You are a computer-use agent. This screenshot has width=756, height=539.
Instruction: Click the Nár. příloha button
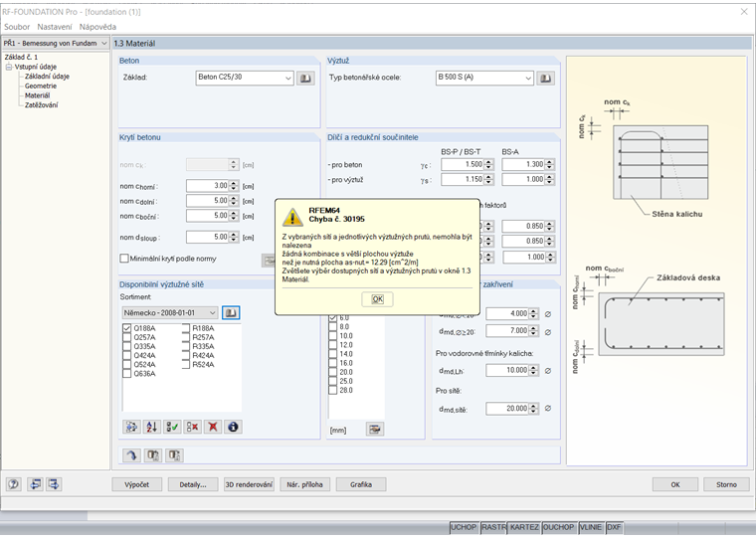point(304,484)
